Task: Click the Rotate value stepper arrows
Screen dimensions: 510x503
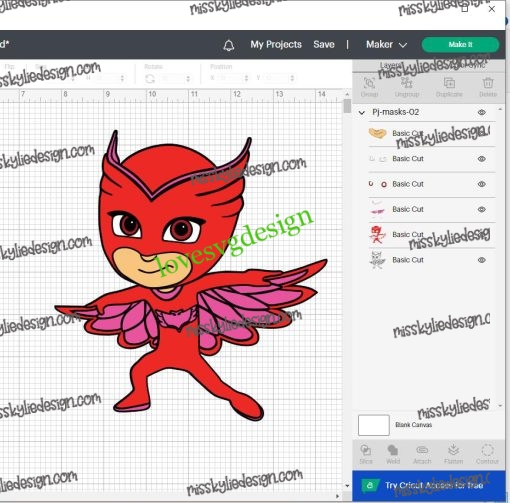Action: 188,79
